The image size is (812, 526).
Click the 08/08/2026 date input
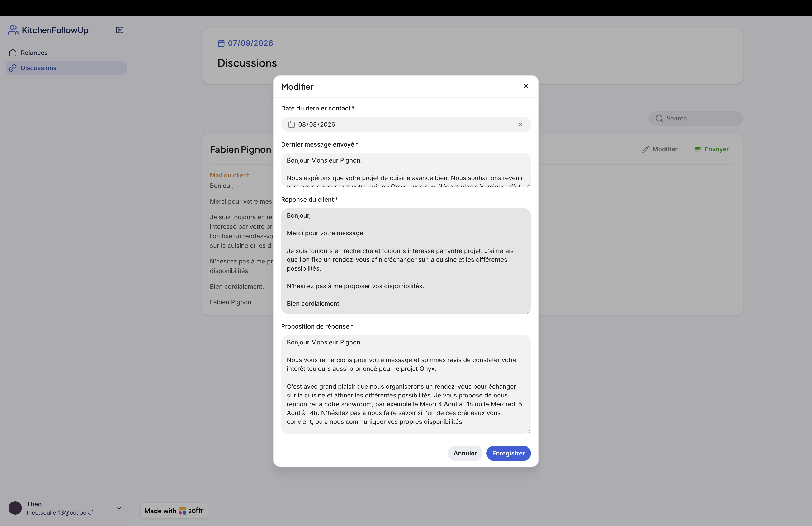pyautogui.click(x=406, y=124)
